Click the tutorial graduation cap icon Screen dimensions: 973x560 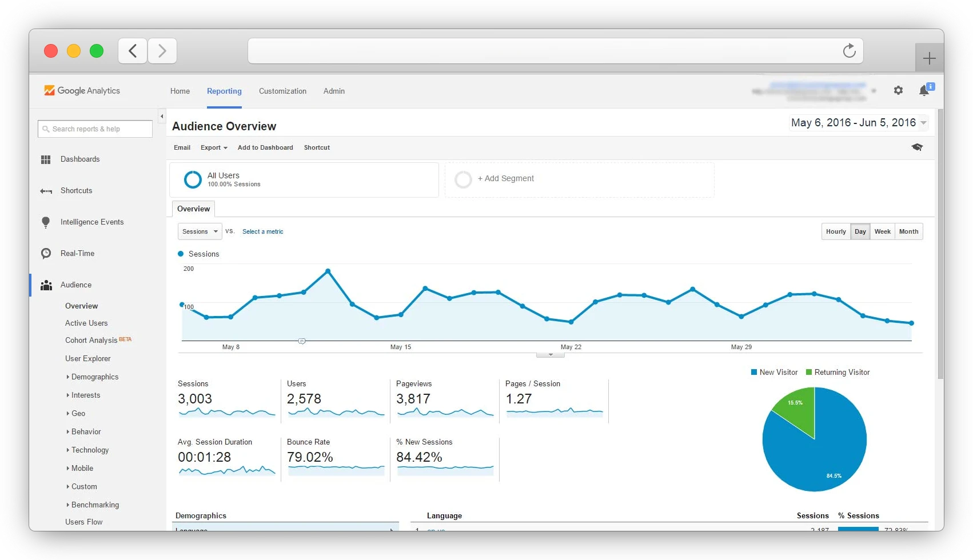[x=917, y=147]
